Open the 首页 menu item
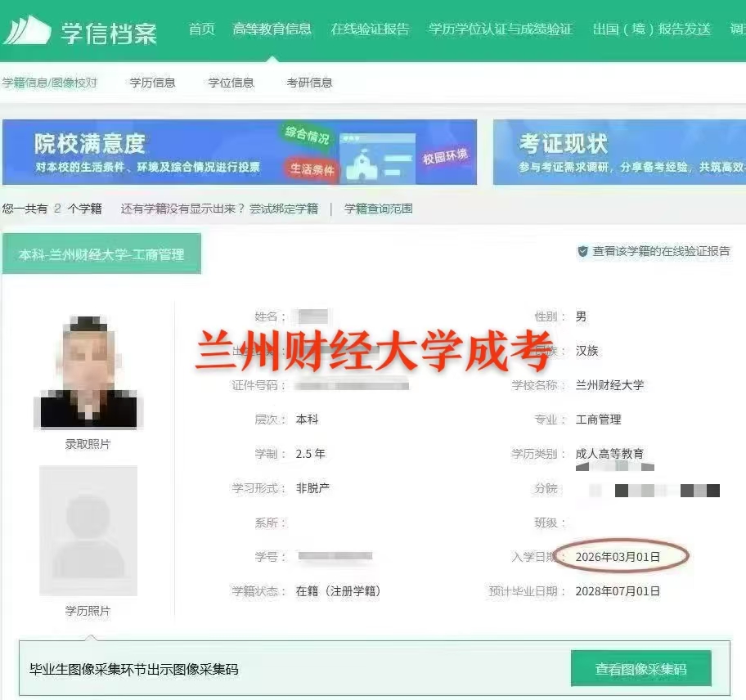The width and height of the screenshot is (746, 700). coord(201,29)
